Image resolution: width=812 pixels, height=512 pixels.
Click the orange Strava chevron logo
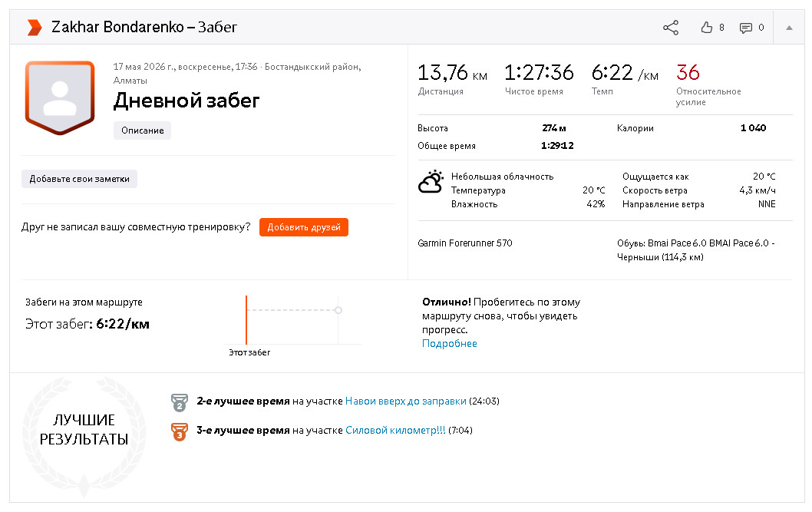tap(35, 28)
